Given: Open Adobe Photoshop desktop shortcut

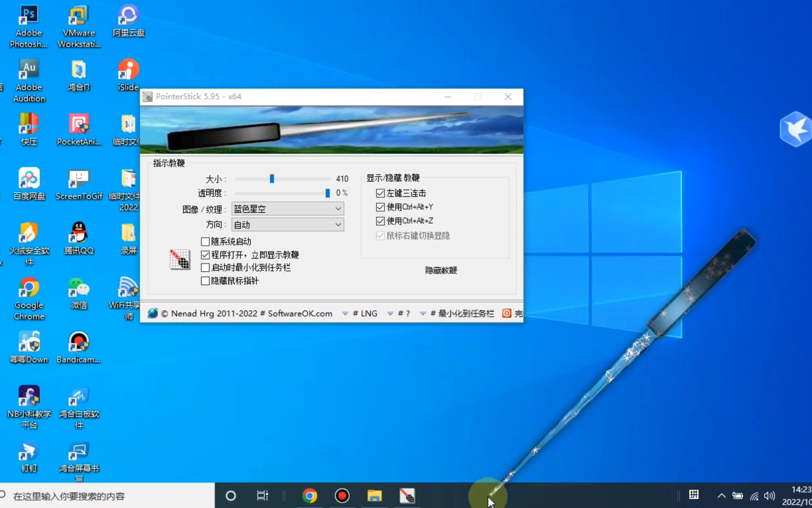Looking at the screenshot, I should 29,26.
